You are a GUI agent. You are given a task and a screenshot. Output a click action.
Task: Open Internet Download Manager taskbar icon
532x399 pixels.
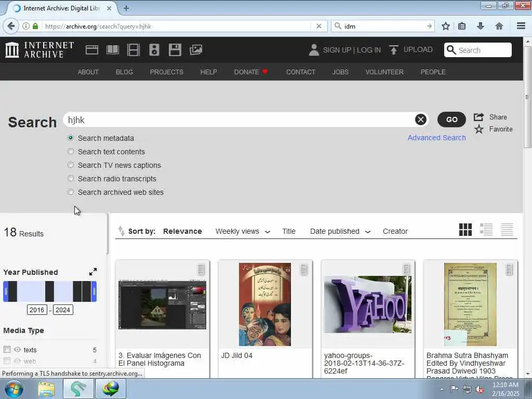pyautogui.click(x=111, y=389)
